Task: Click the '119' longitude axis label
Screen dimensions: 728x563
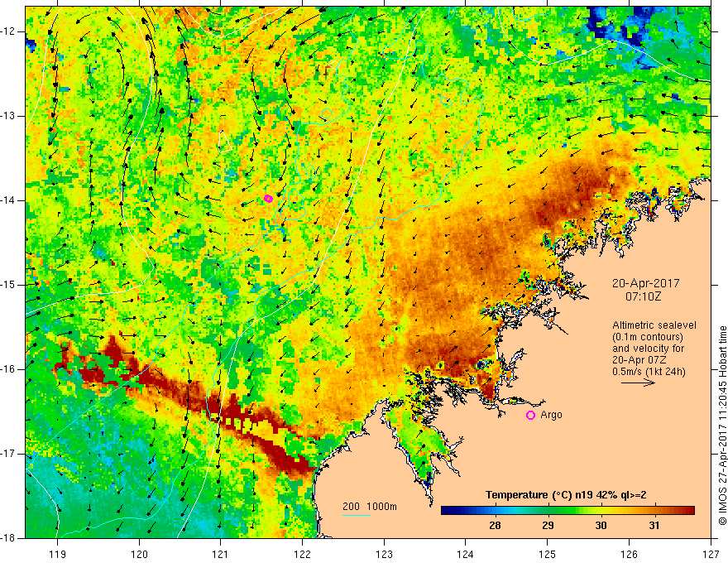Action: (x=58, y=554)
